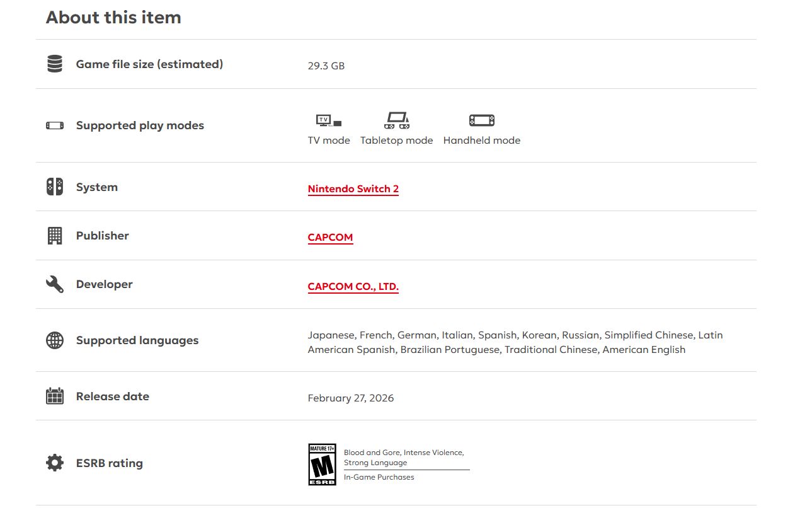Viewport: 812px width, 508px height.
Task: Follow the CAPCOM CO., LTD. developer link
Action: [x=353, y=287]
